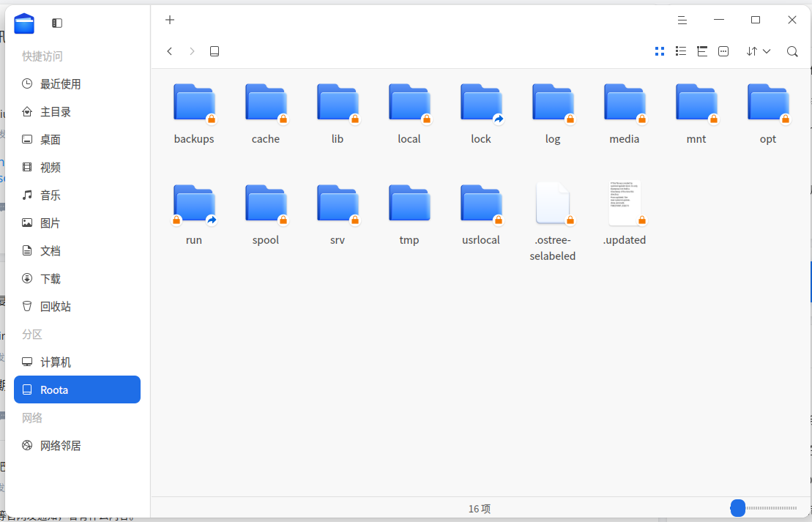Screen dimensions: 812x522
Task: Click the 16 项 status text
Action: point(480,509)
